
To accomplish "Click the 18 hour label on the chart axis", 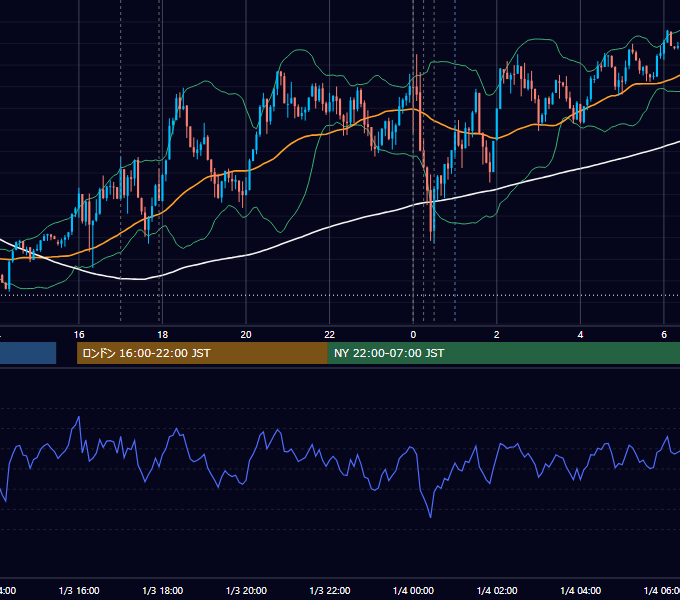I will [x=163, y=335].
